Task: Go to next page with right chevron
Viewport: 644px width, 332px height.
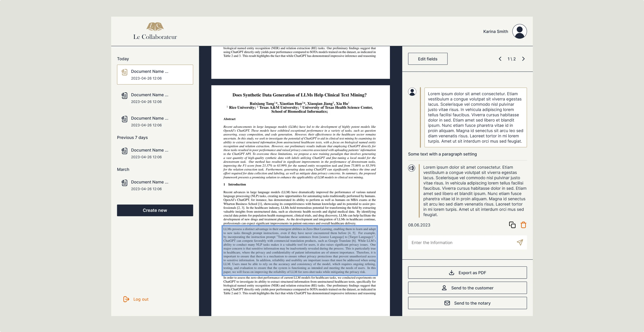Action: 523,59
